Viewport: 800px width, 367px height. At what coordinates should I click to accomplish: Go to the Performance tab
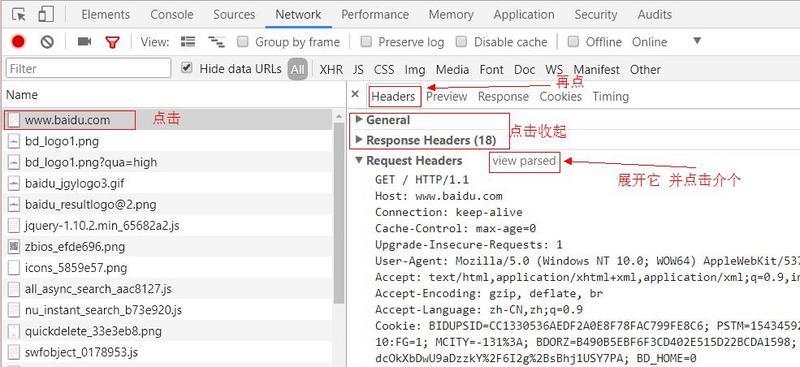click(375, 15)
